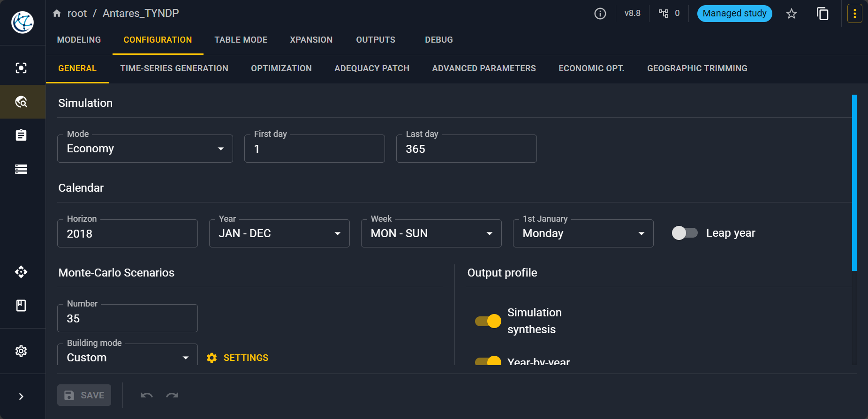Open the XPANSION tab
Screen dimensions: 868x419
tap(311, 40)
